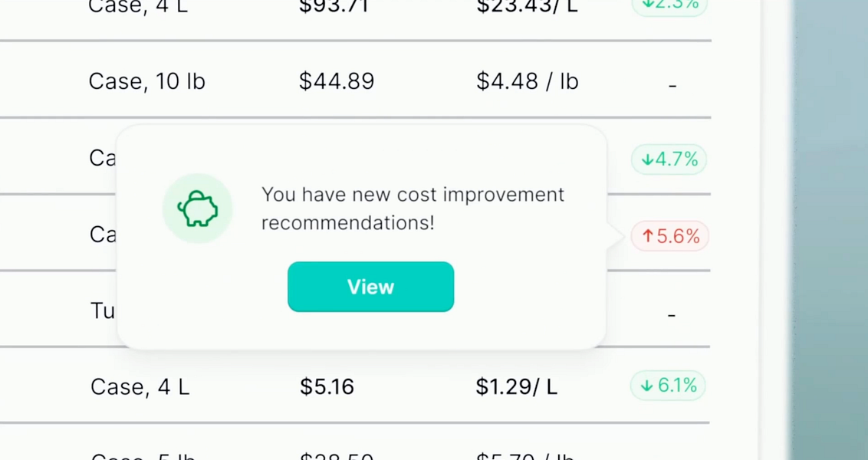Click the green piggy bank savings icon
868x460 pixels.
click(x=197, y=208)
